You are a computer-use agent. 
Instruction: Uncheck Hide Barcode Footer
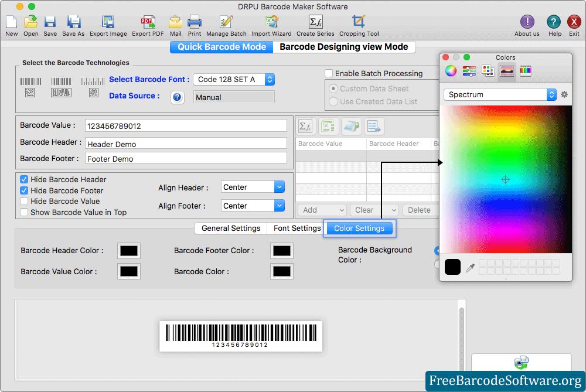tap(24, 190)
